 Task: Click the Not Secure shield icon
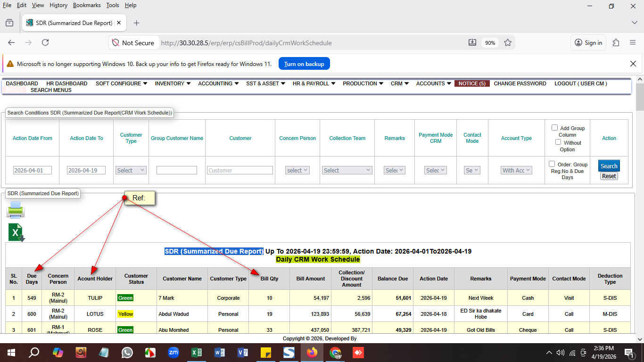coord(116,43)
